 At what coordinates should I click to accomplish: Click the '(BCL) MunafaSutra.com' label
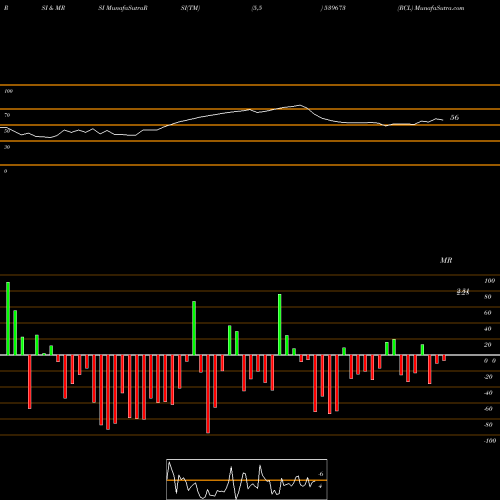pyautogui.click(x=431, y=8)
